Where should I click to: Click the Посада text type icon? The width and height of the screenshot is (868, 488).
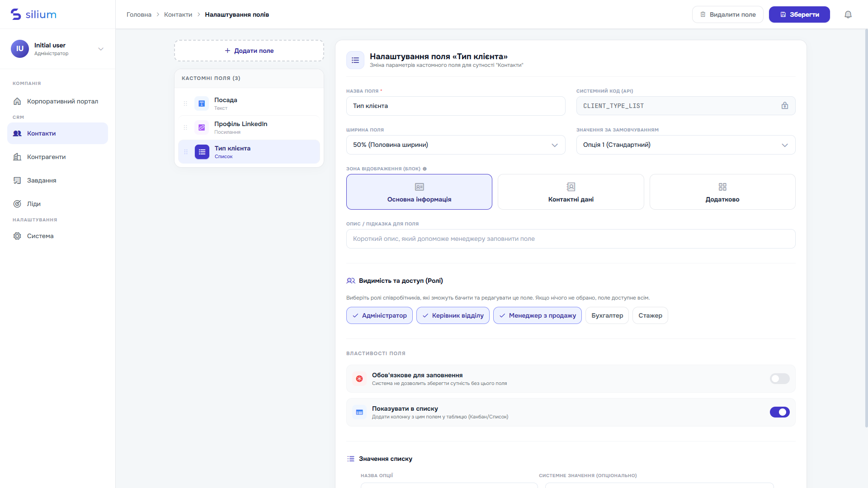point(202,103)
